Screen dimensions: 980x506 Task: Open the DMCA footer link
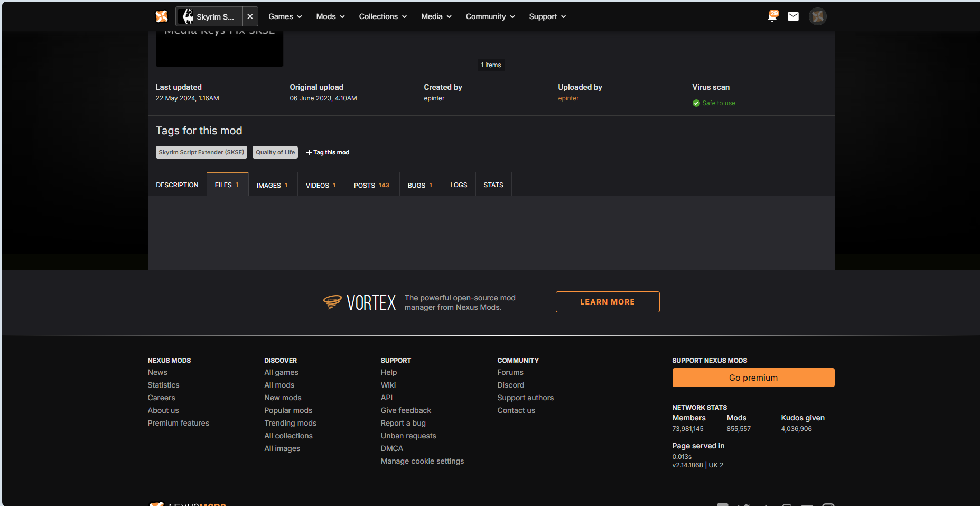392,448
